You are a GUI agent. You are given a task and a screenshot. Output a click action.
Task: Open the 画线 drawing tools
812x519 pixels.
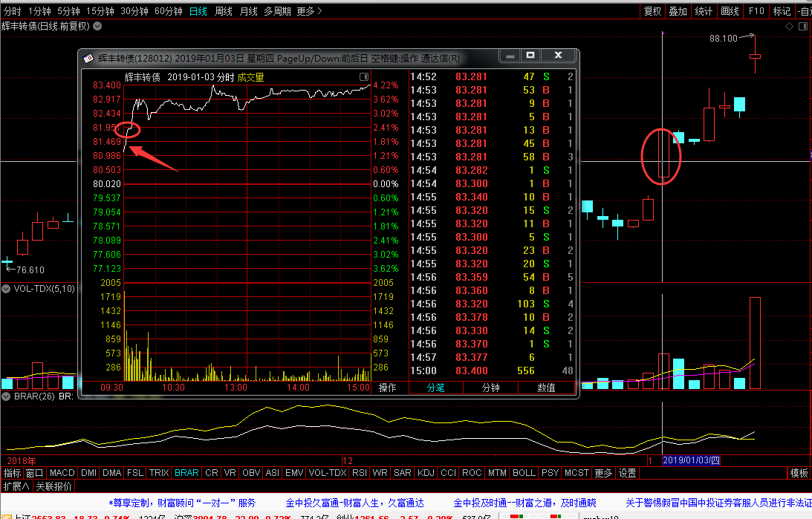tap(730, 11)
